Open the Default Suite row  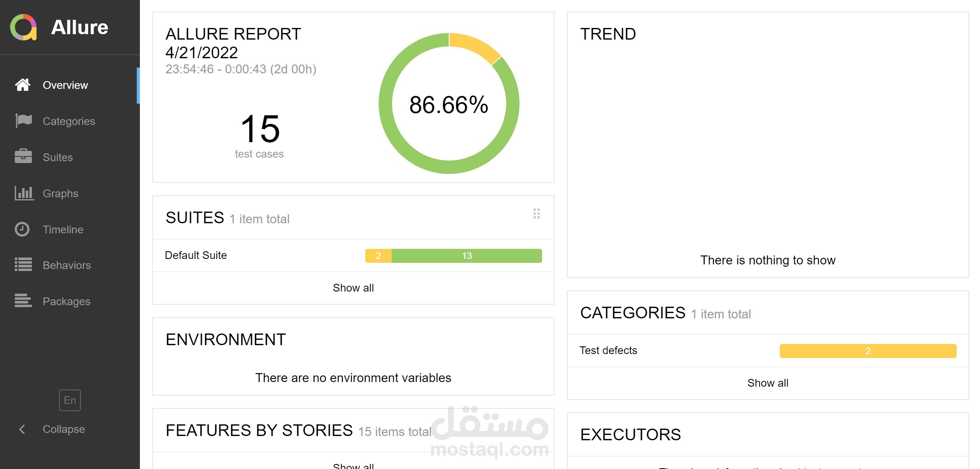pyautogui.click(x=196, y=255)
